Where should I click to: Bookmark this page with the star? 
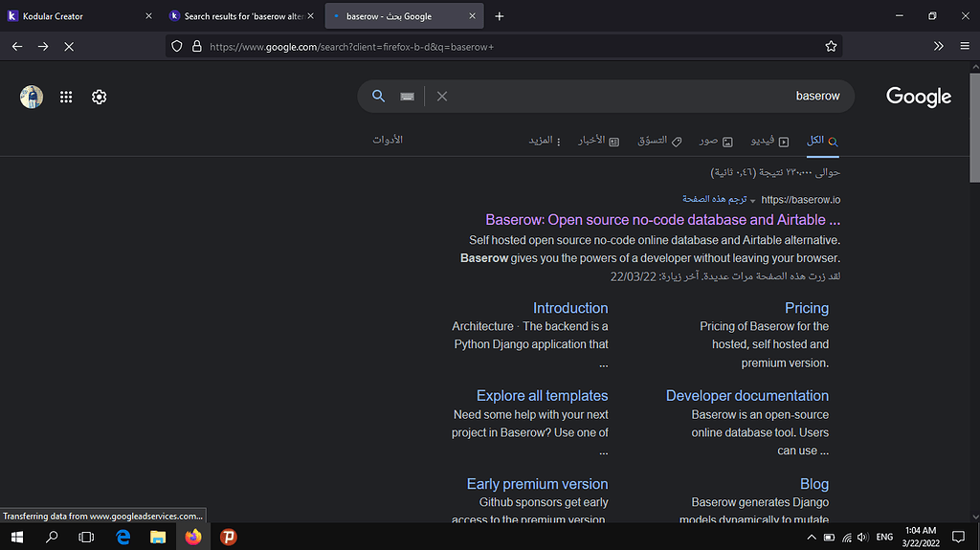tap(831, 46)
